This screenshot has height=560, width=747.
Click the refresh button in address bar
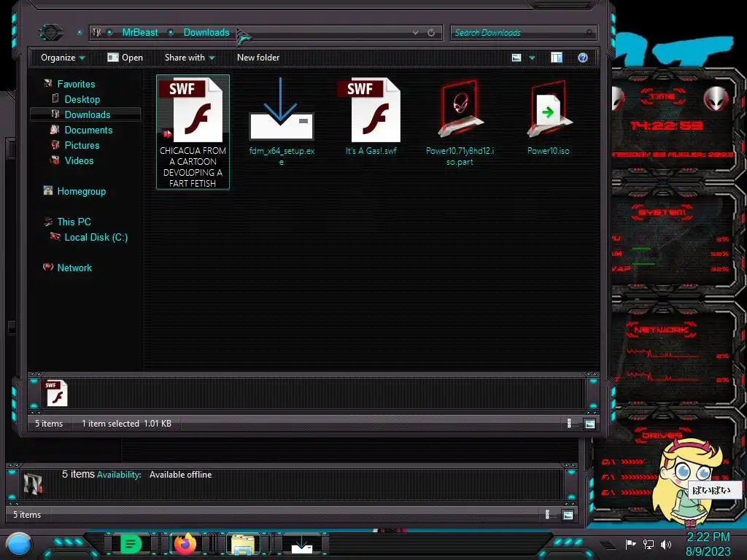pos(430,32)
